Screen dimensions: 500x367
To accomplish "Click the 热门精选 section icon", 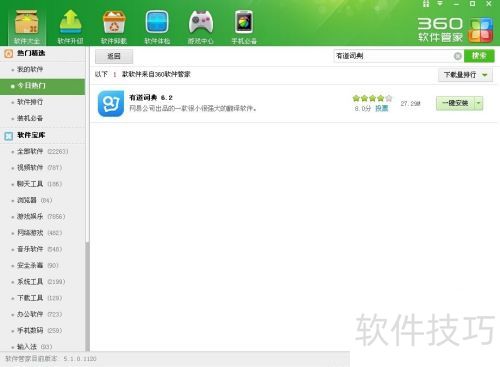I will point(8,53).
